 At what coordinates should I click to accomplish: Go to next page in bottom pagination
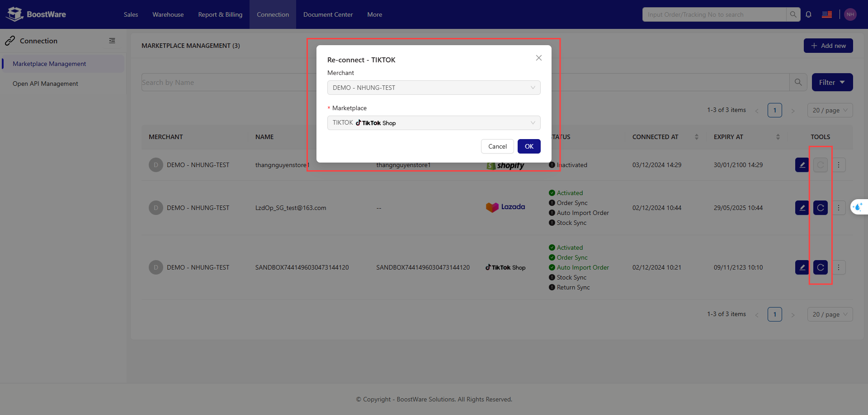[x=793, y=315]
